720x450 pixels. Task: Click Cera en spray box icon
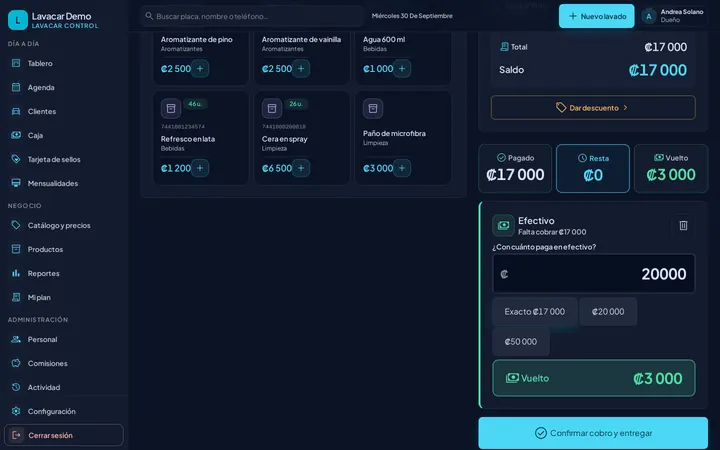(272, 108)
